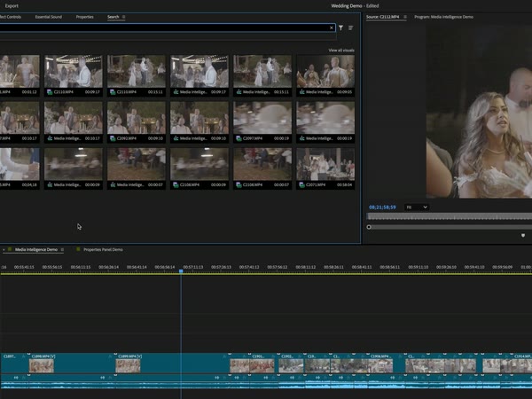Viewport: 532px width, 399px height.
Task: Switch to the Properties tab
Action: point(84,17)
